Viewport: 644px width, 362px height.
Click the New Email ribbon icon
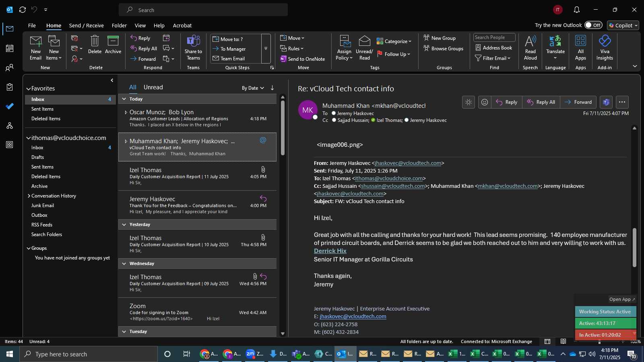(x=35, y=47)
